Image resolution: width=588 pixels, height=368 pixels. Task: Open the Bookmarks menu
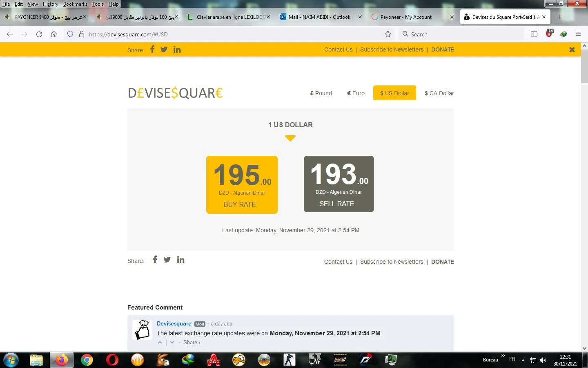pyautogui.click(x=75, y=4)
